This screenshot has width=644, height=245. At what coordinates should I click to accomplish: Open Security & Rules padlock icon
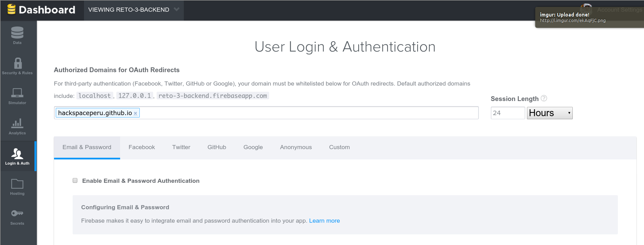18,63
